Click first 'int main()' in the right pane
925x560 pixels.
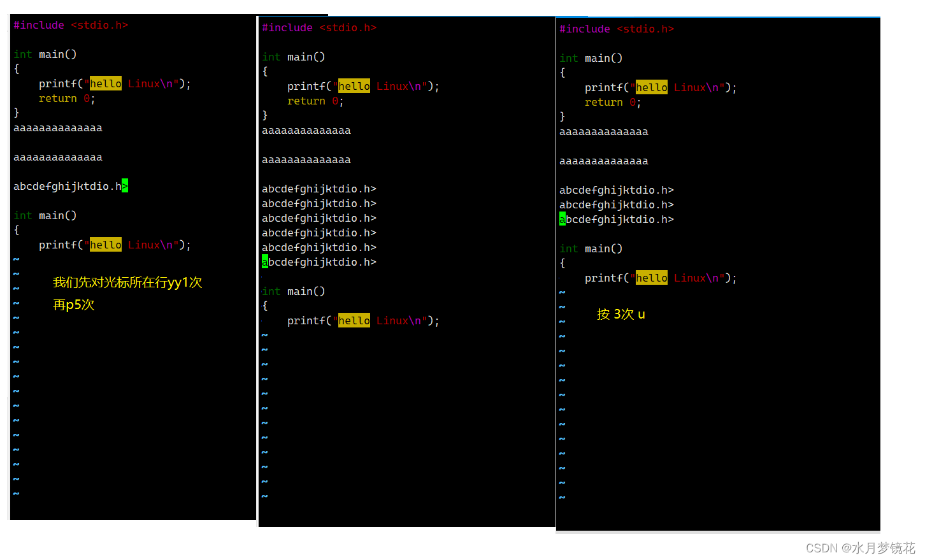(x=591, y=59)
